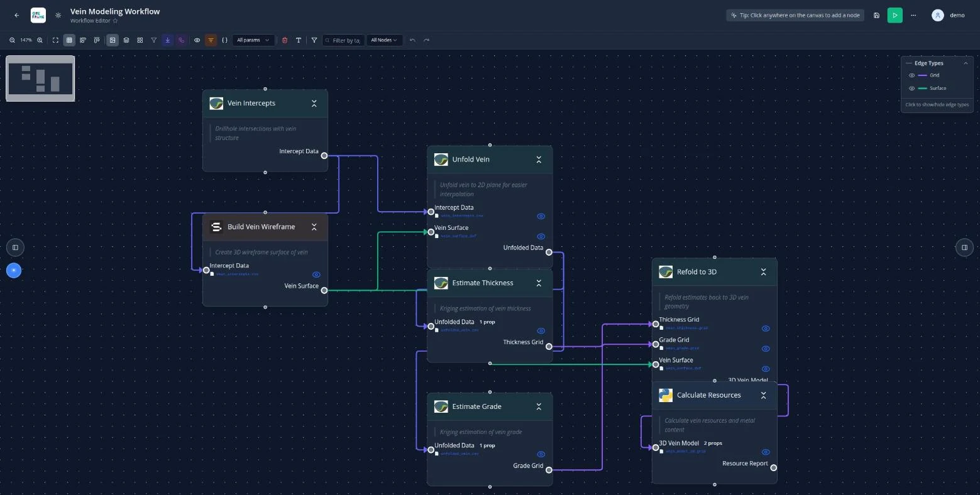Screen dimensions: 980x495
Task: Toggle the image view toolbar icon
Action: click(113, 40)
